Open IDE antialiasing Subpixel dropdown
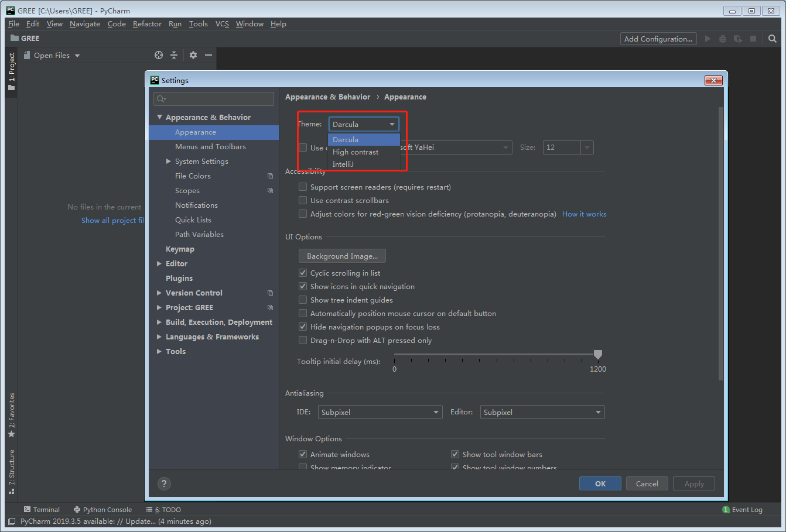Image resolution: width=786 pixels, height=532 pixels. pyautogui.click(x=380, y=412)
